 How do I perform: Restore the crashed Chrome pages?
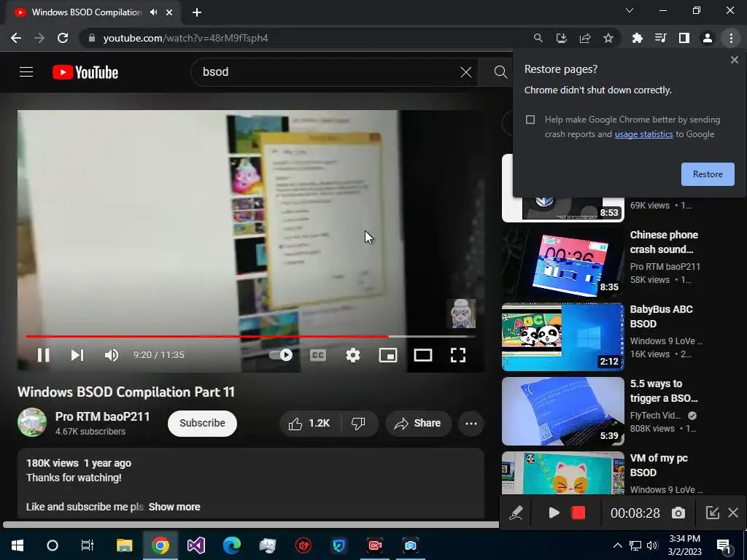click(x=708, y=174)
